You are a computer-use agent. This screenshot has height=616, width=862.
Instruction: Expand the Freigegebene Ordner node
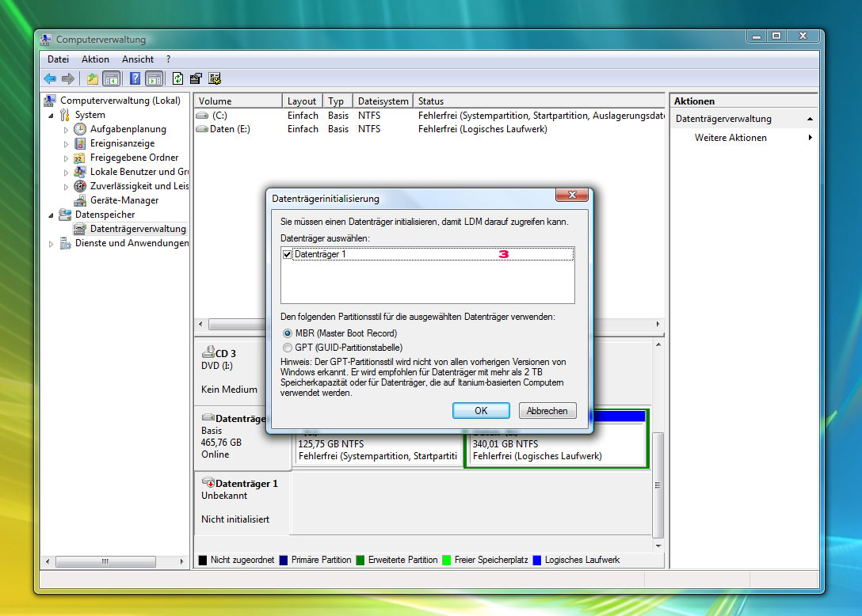[x=66, y=158]
